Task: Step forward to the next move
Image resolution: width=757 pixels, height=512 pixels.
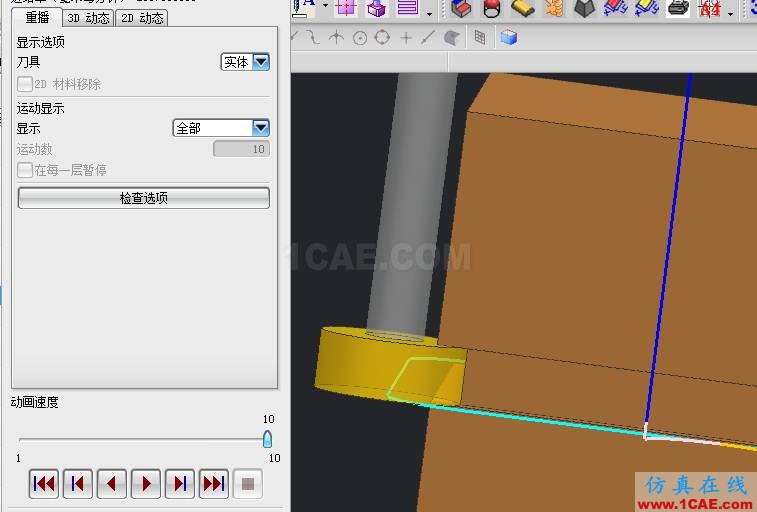Action: pos(180,484)
